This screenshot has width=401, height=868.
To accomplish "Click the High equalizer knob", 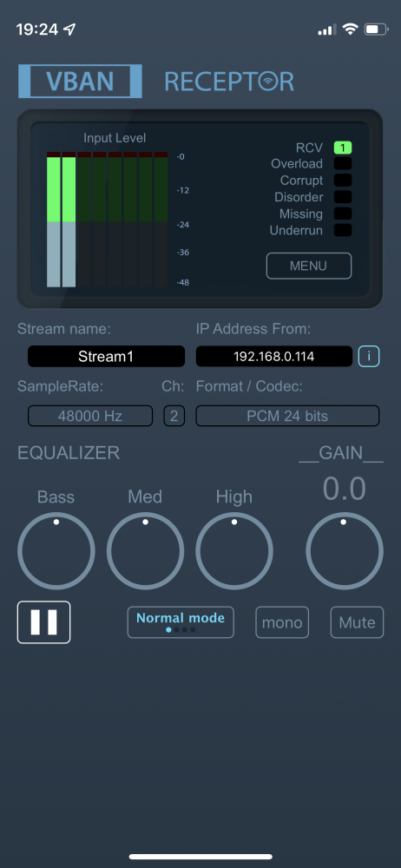I will pos(234,551).
